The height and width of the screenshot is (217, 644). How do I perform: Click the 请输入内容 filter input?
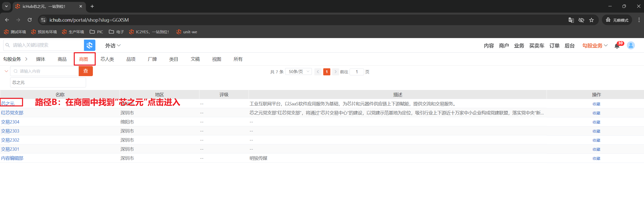coord(44,71)
